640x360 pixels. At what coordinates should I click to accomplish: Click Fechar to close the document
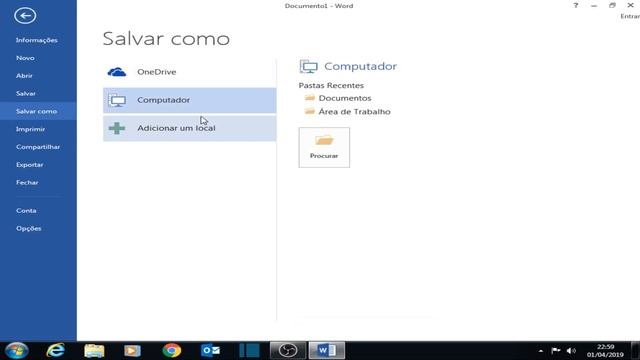[27, 182]
